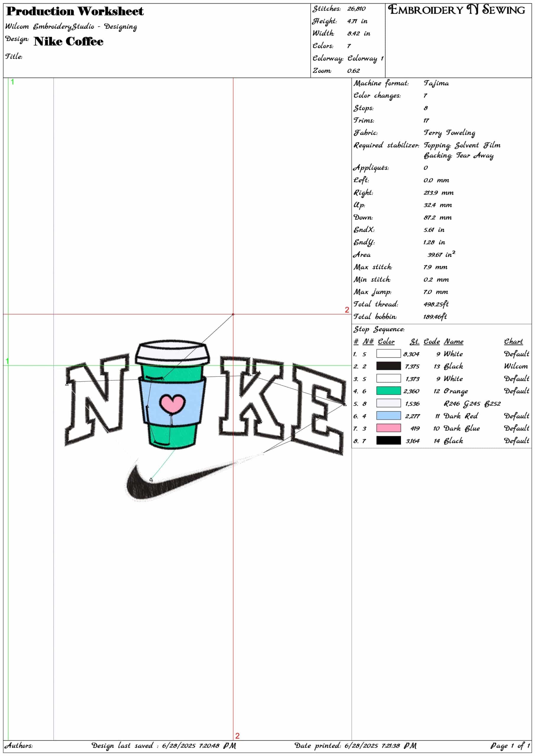Click the stitch count '7,375' in stop 2

[412, 366]
